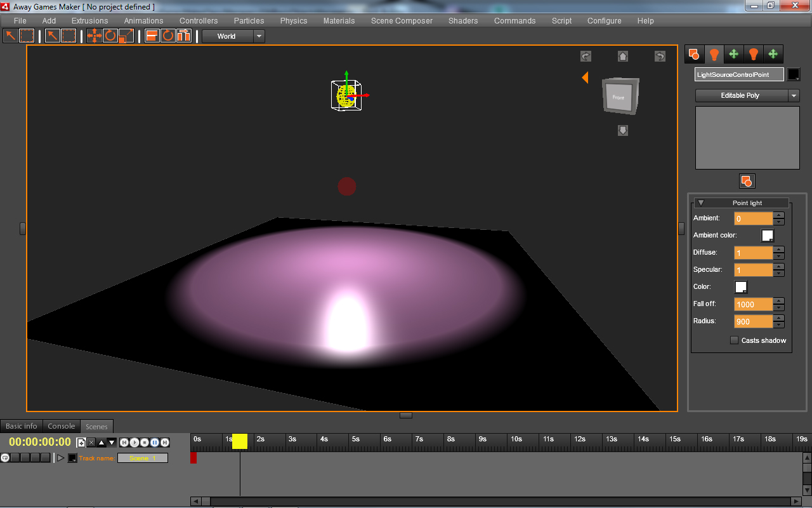Move track up with white up arrow

[x=101, y=443]
